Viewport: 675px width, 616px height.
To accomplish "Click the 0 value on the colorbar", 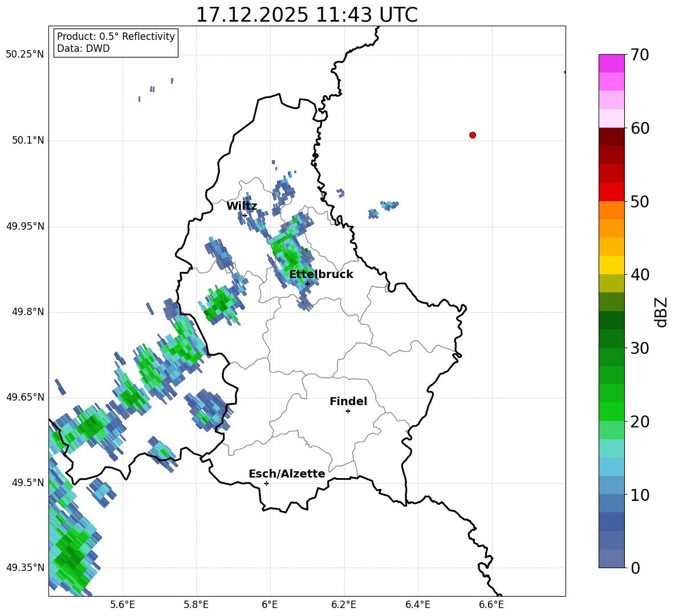I will (x=635, y=568).
